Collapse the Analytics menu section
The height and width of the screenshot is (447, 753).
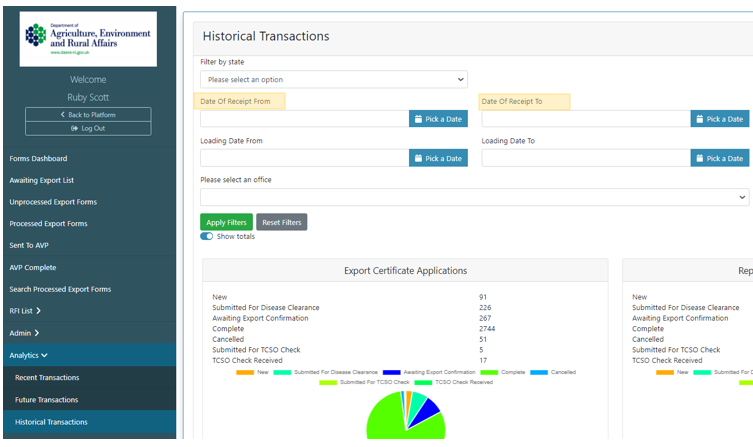coord(89,355)
